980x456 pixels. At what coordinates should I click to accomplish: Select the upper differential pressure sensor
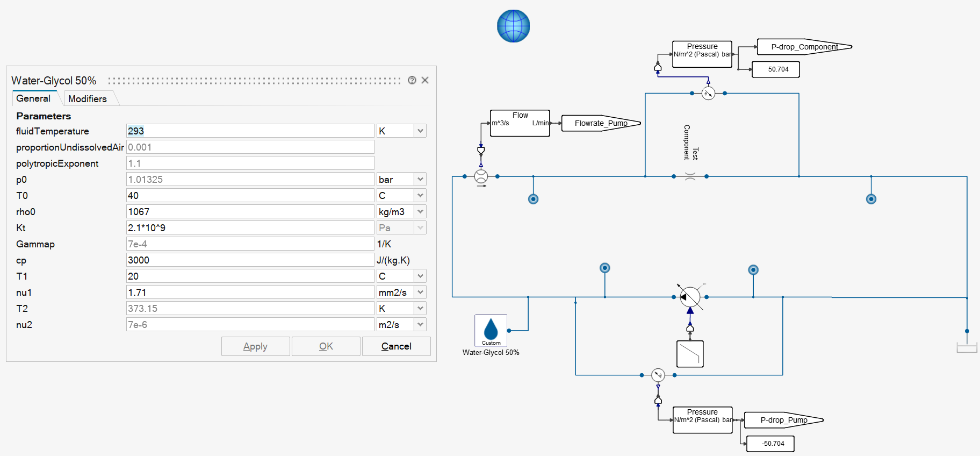pyautogui.click(x=708, y=94)
